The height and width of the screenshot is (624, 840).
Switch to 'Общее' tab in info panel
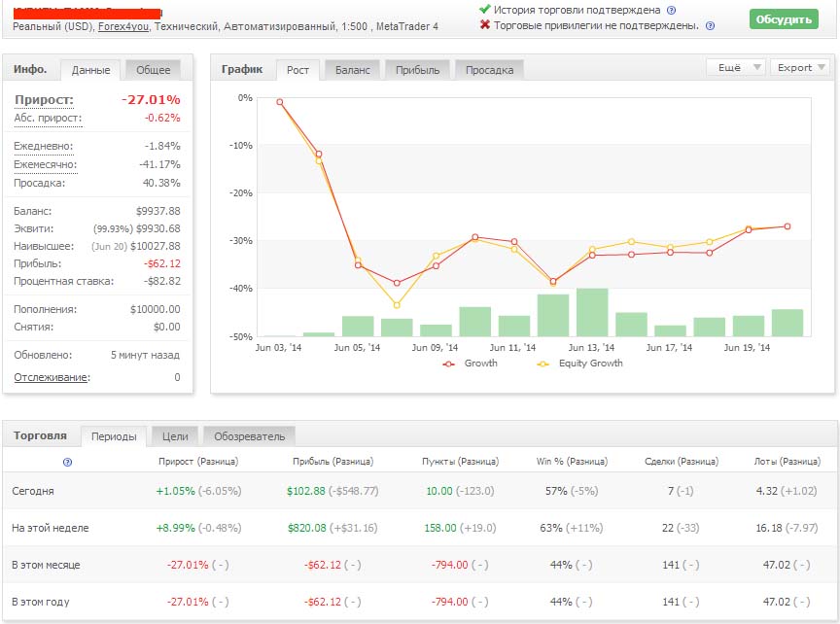coord(153,70)
